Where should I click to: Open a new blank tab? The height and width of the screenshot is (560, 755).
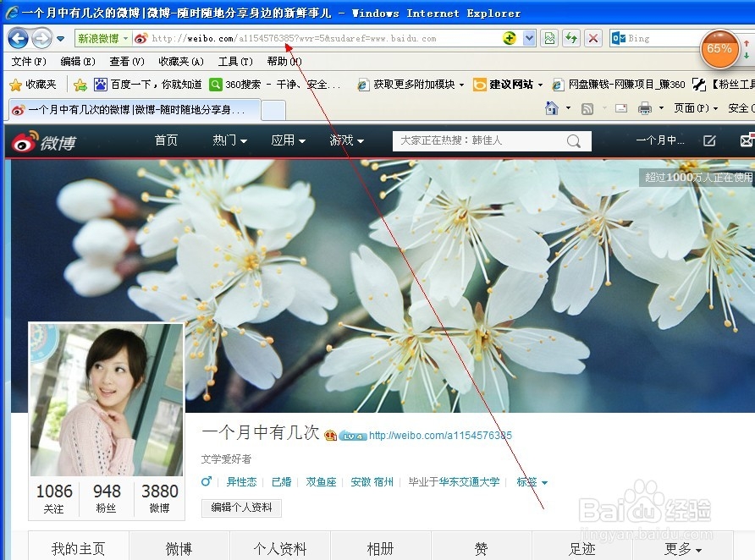273,110
